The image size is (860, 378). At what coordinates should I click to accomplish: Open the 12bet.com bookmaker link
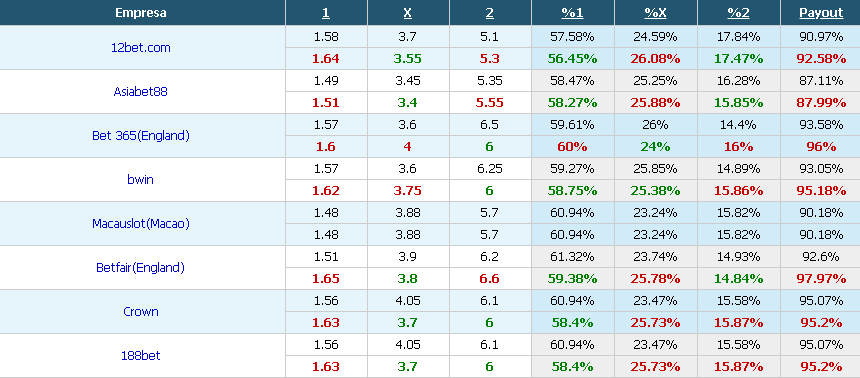pyautogui.click(x=140, y=48)
